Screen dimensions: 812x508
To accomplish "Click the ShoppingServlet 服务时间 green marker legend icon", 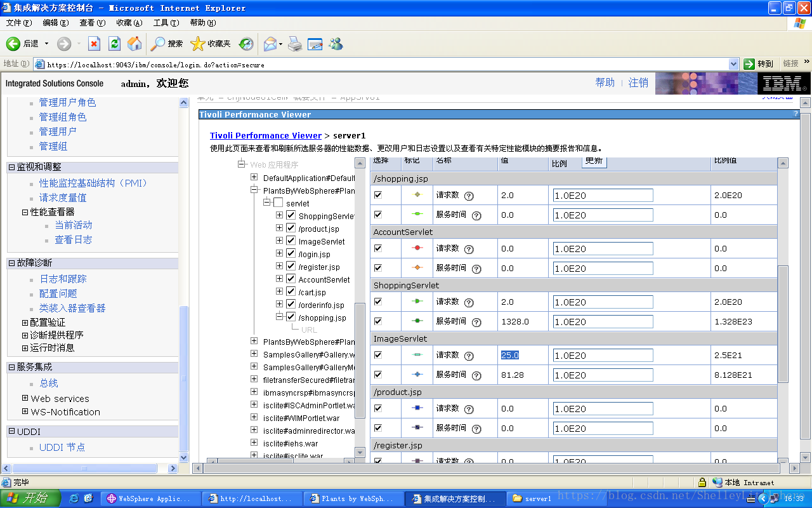I will 417,321.
